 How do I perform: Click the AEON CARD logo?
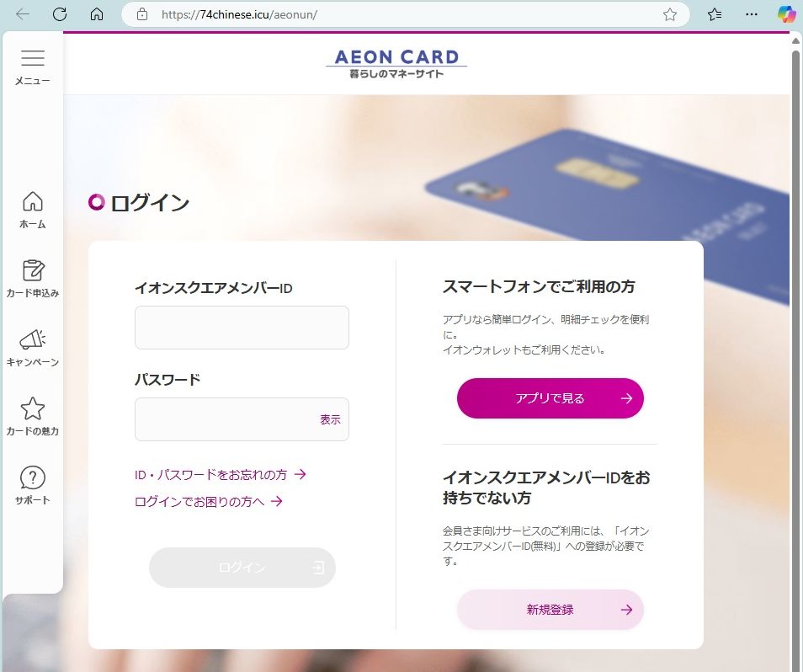(396, 63)
